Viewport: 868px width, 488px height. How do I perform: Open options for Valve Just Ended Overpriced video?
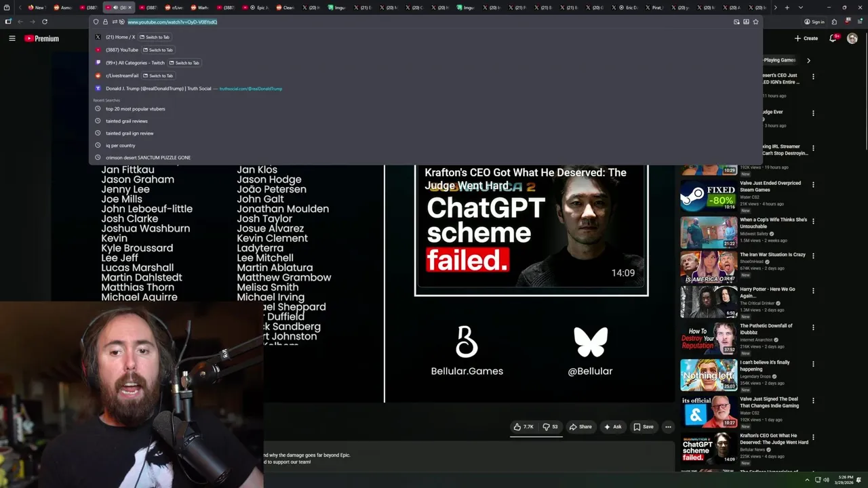tap(813, 184)
